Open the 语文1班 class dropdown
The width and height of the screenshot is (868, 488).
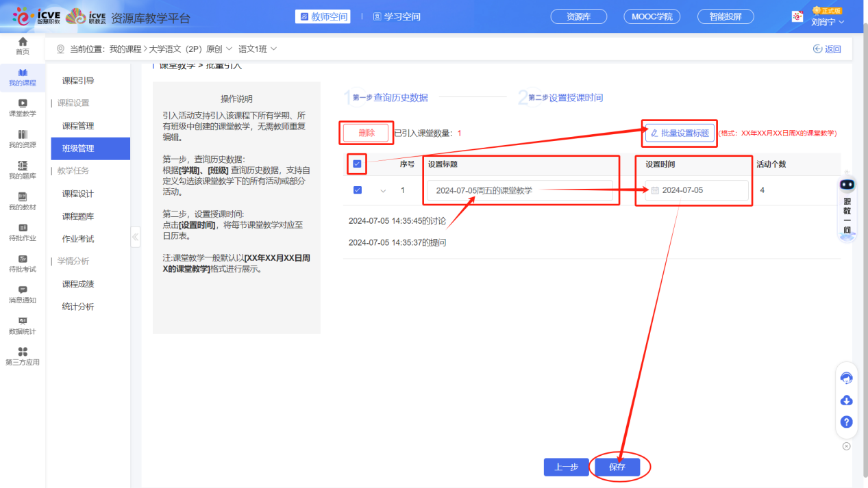[x=258, y=49]
